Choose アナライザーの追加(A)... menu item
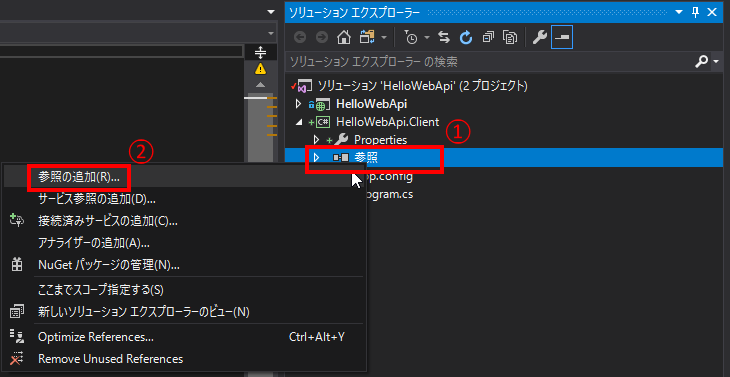Viewport: 730px width, 377px height. pyautogui.click(x=183, y=242)
